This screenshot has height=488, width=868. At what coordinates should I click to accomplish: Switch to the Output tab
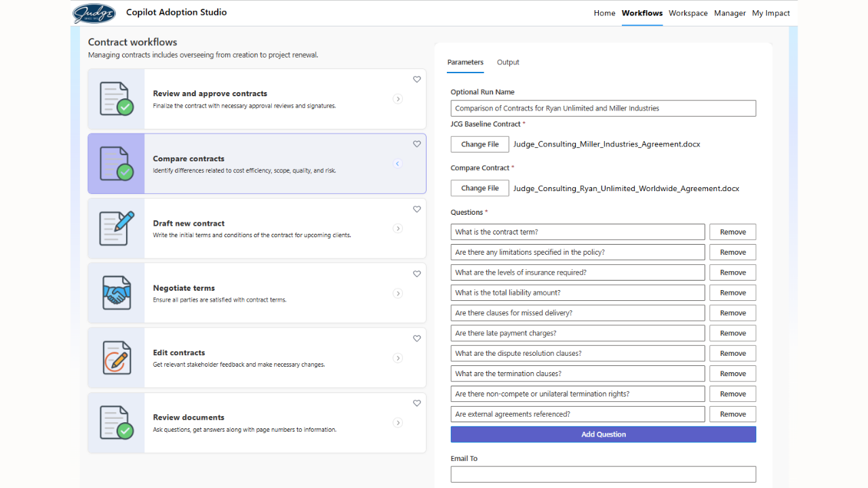(508, 62)
